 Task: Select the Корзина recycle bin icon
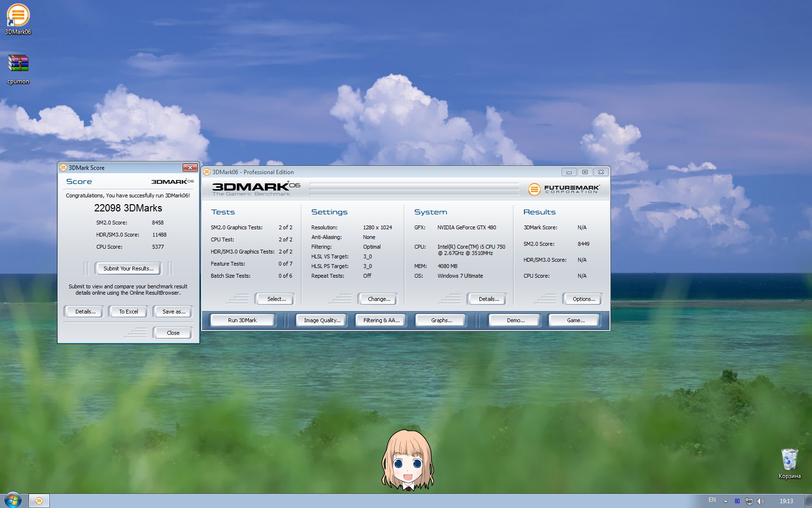(789, 463)
